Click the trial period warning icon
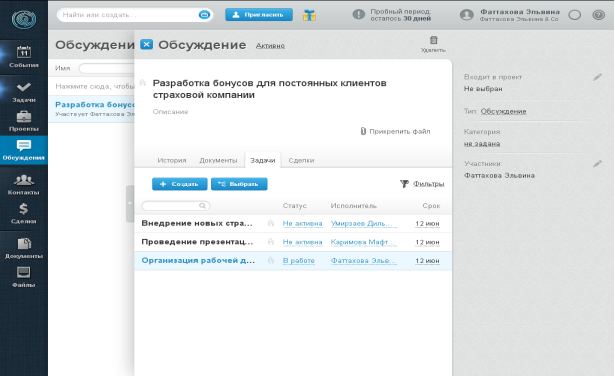The image size is (615, 376). point(358,15)
